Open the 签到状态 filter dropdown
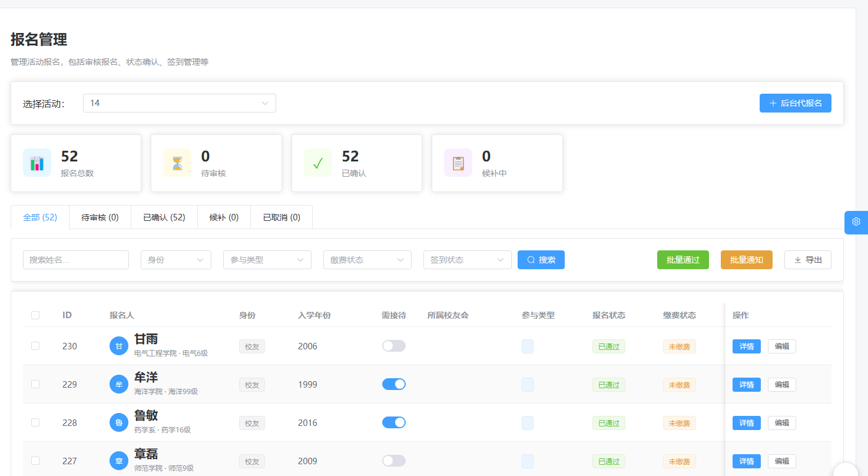Screen dimensions: 868x476 (468, 260)
